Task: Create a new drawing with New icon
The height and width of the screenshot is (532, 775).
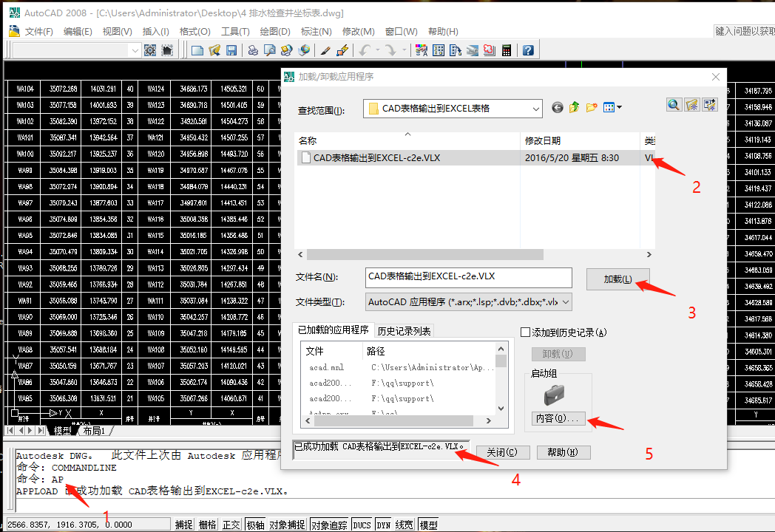Action: pos(197,50)
